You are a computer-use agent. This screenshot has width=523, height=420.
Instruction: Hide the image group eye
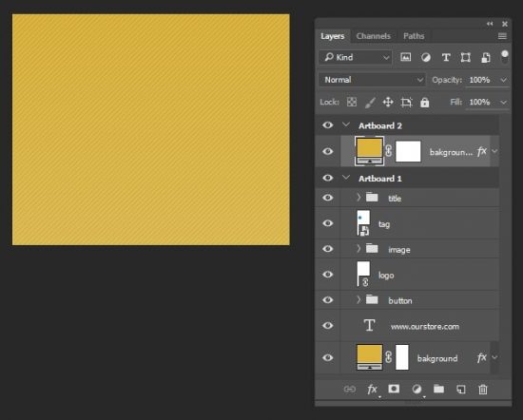click(328, 249)
